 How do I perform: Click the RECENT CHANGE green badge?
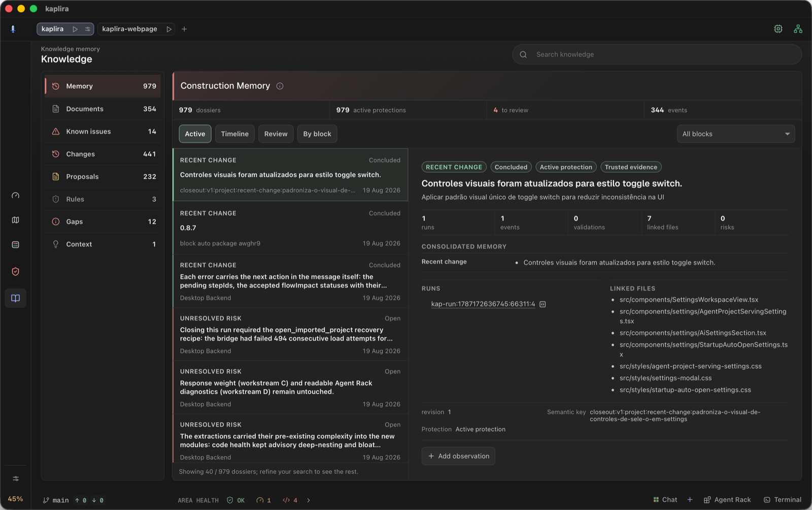[x=454, y=167]
